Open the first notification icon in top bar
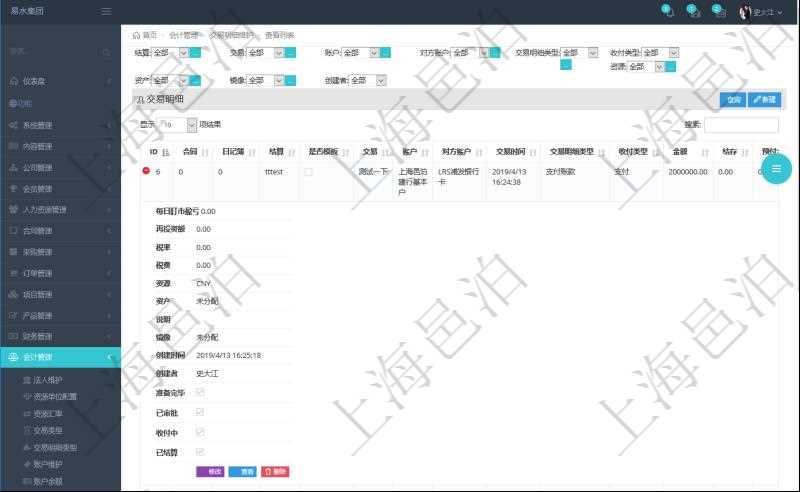800x492 pixels. pyautogui.click(x=669, y=13)
